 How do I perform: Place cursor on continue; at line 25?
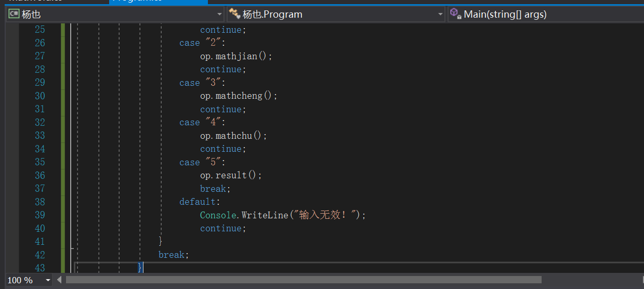pyautogui.click(x=223, y=30)
